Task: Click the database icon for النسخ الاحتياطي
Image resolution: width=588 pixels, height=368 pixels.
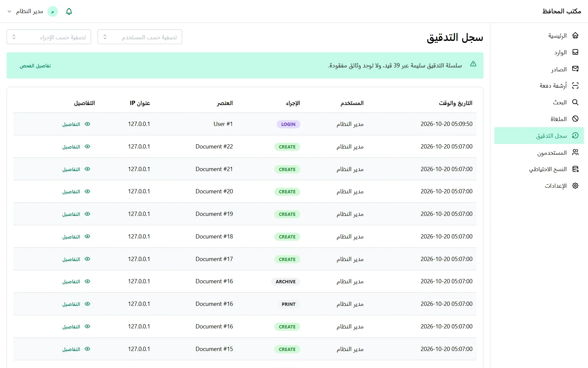Action: (575, 169)
